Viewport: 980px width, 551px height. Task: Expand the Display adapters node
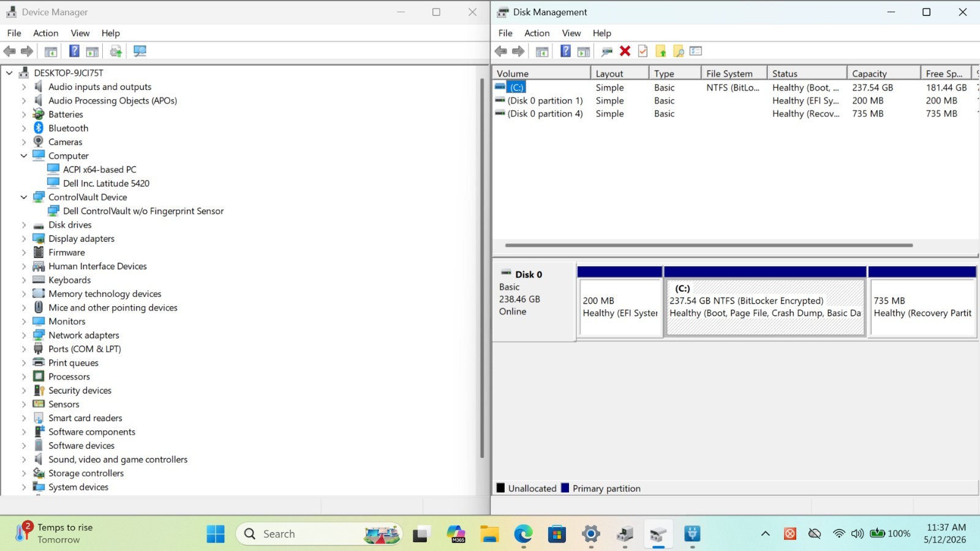tap(24, 239)
